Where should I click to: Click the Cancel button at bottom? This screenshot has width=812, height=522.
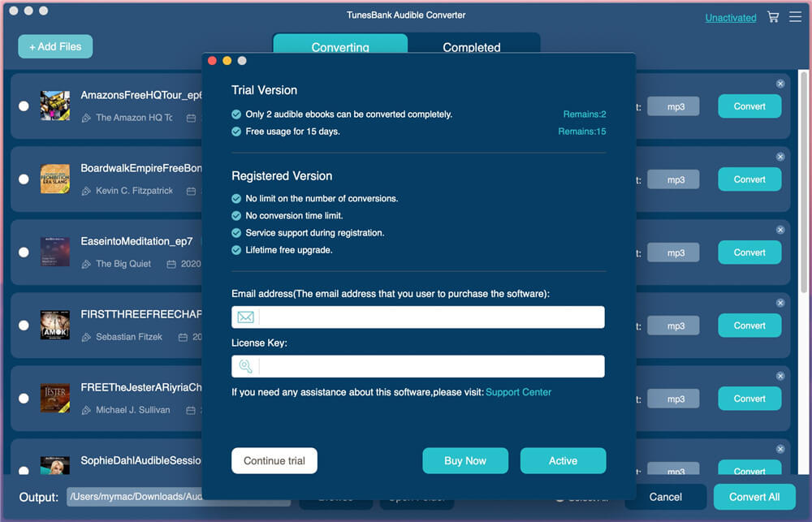point(666,497)
